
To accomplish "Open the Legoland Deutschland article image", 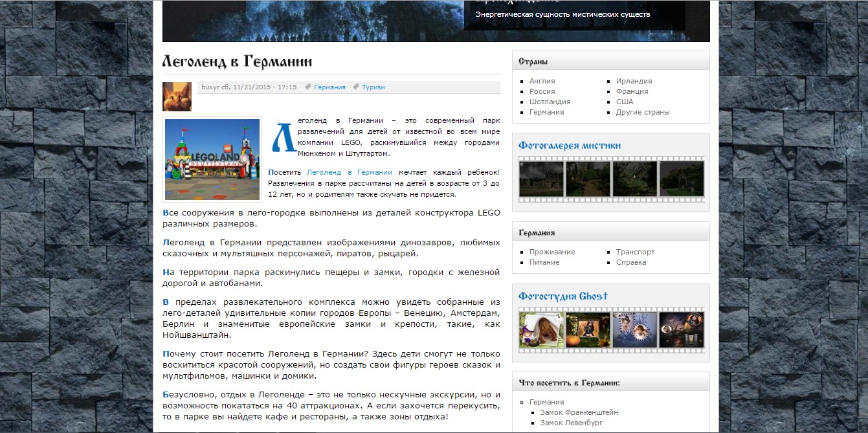I will (212, 159).
